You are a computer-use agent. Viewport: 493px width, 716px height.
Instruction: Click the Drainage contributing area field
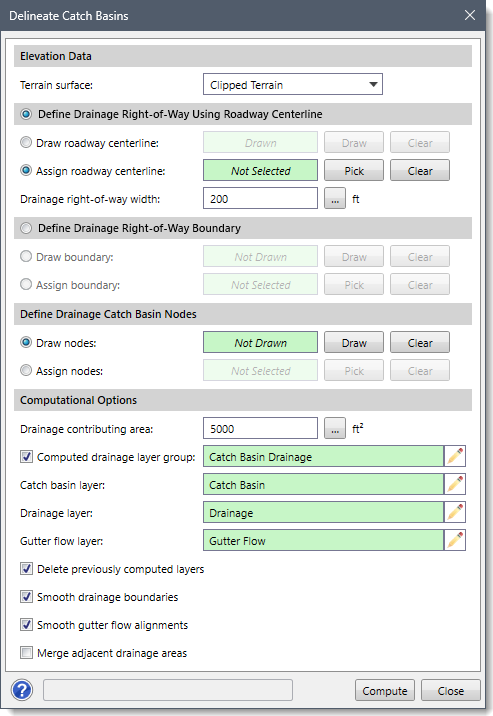(x=260, y=428)
